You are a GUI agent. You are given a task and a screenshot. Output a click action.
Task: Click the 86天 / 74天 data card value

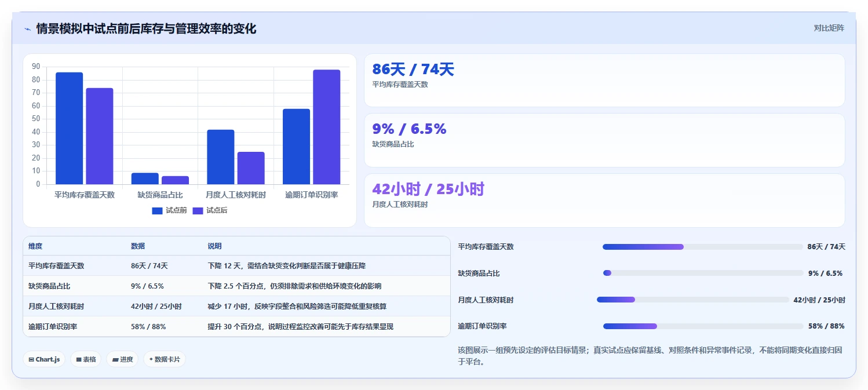tap(413, 70)
